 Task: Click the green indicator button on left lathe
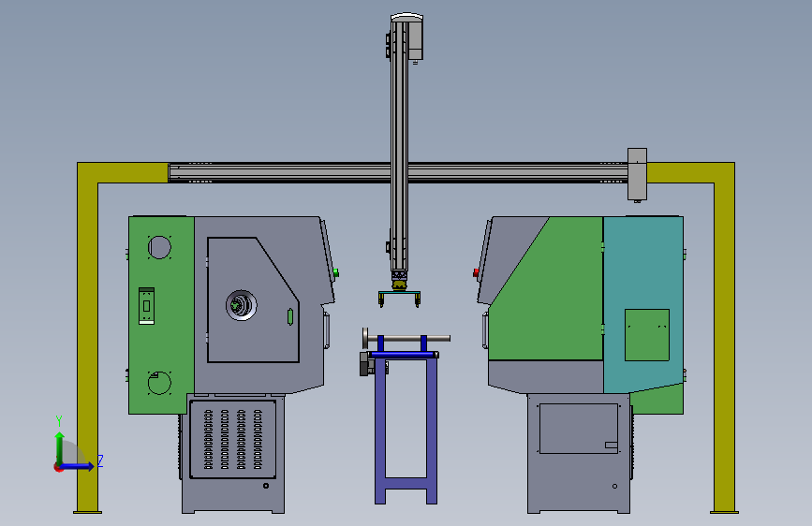[x=336, y=272]
